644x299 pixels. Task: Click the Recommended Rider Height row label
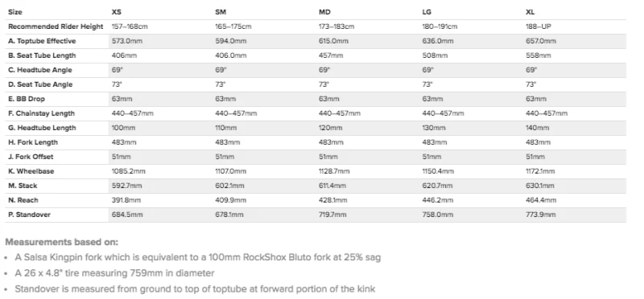(x=56, y=27)
